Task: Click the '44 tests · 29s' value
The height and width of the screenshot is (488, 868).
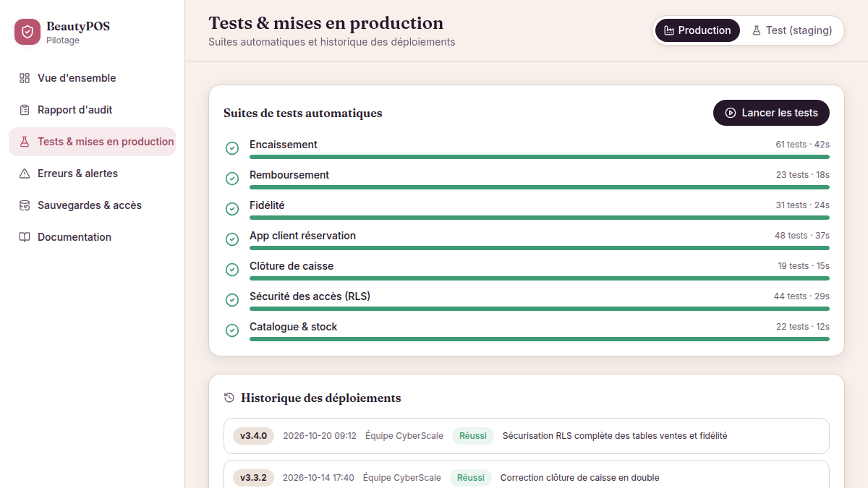Action: tap(801, 296)
